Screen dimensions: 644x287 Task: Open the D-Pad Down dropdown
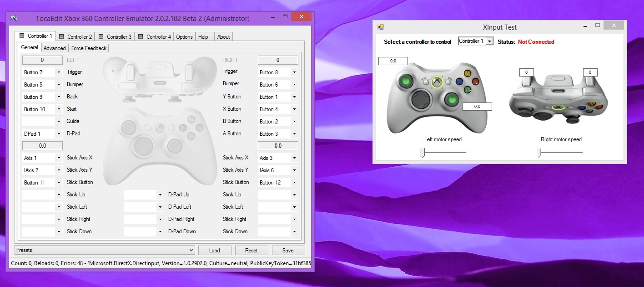coord(144,231)
